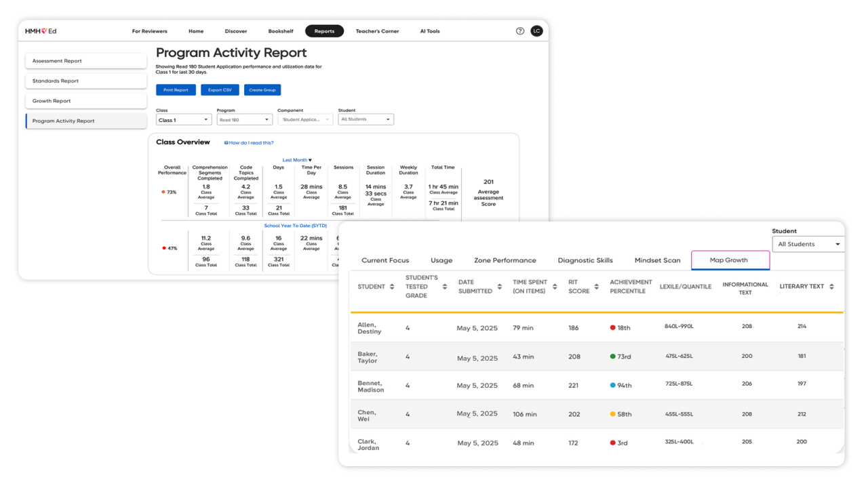Click the info icon beside 'How do I read this?'
This screenshot has width=868, height=488.
pos(226,142)
